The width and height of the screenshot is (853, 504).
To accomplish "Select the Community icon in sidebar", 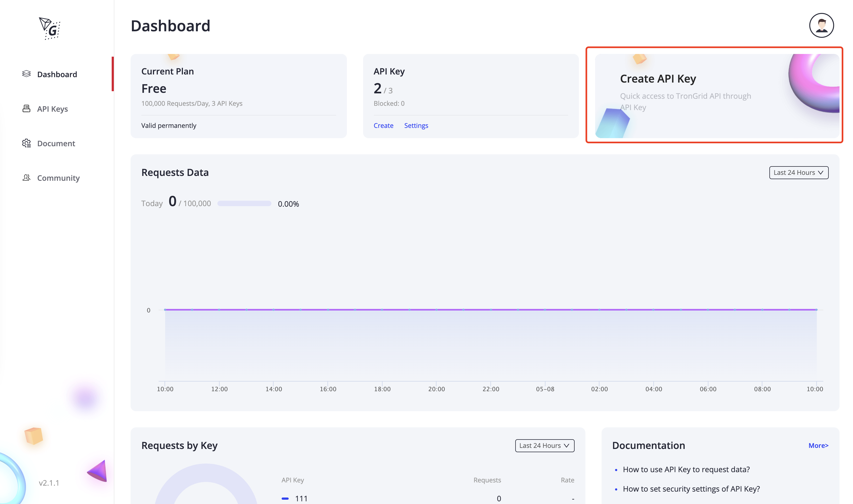I will [26, 178].
